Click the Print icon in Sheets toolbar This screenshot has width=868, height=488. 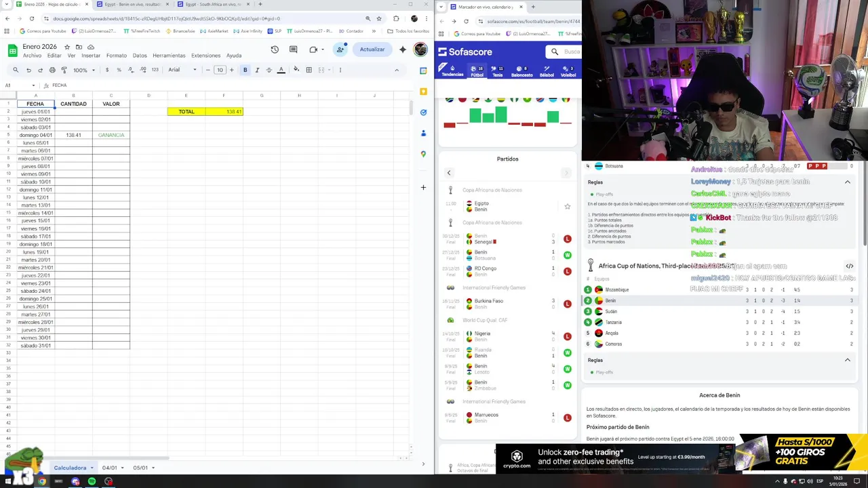click(x=52, y=70)
